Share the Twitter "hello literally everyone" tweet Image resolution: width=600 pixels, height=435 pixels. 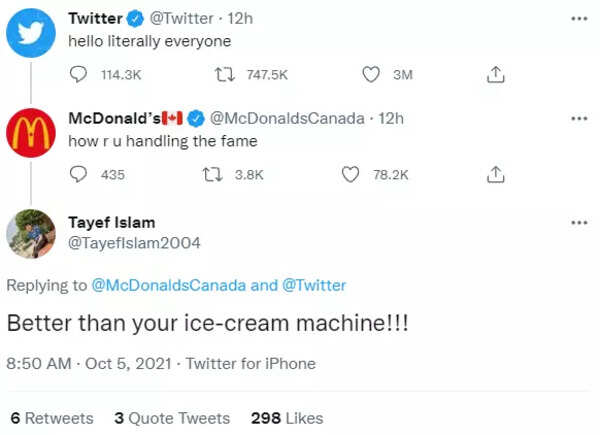point(494,74)
